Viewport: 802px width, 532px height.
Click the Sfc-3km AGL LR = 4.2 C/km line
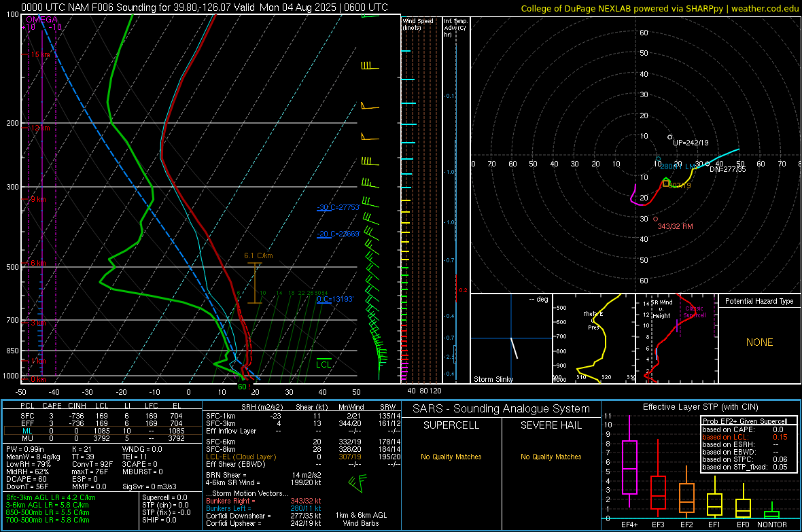51,497
